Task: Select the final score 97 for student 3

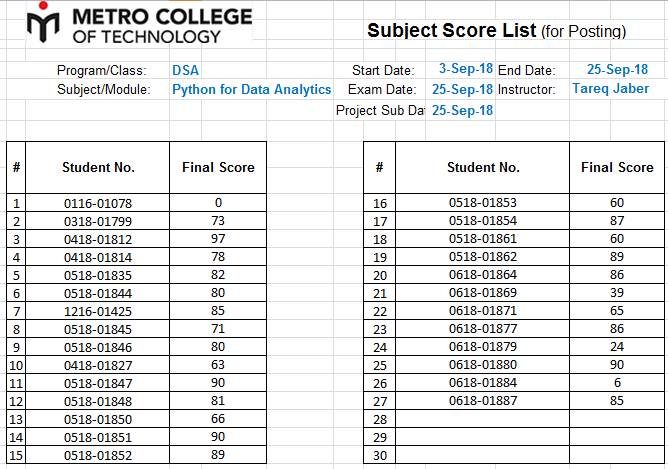Action: [218, 239]
